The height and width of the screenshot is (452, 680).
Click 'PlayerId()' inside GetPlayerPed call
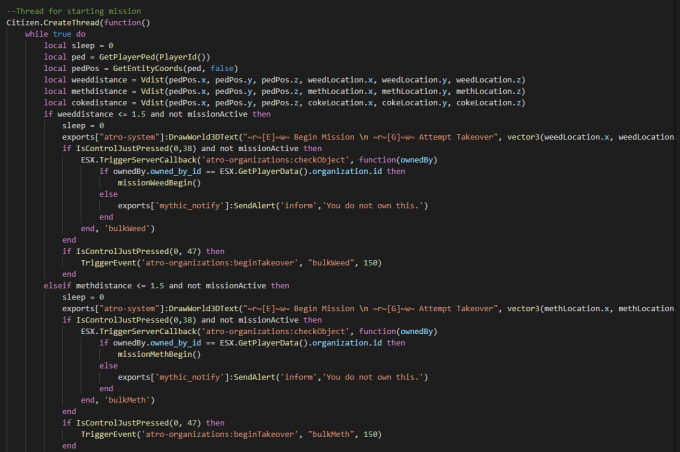point(182,57)
